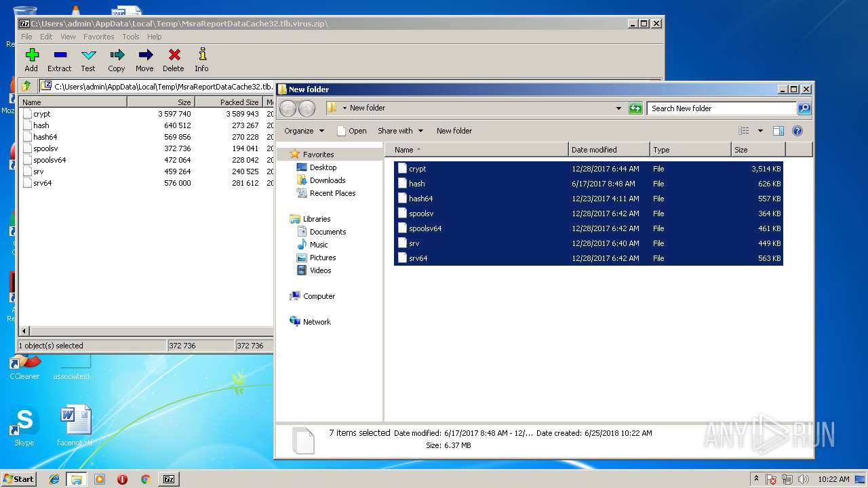Open Tools menu in 7-Zip
The height and width of the screenshot is (488, 868).
[x=131, y=37]
